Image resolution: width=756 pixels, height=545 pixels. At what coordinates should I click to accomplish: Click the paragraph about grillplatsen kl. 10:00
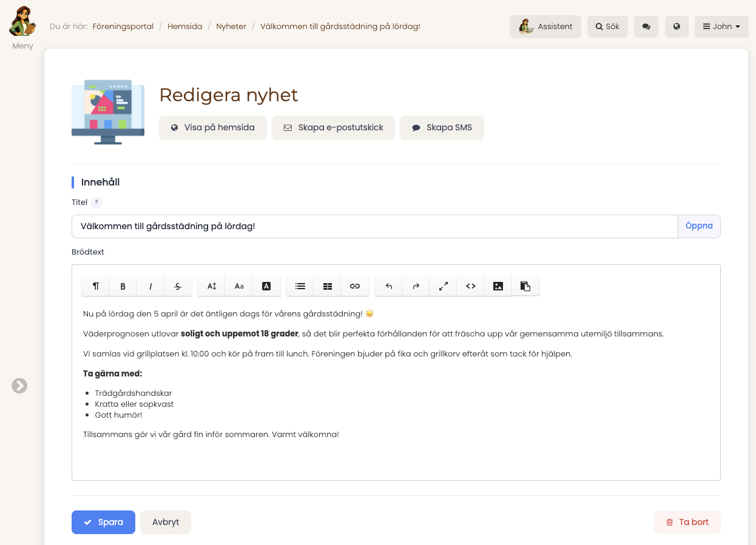[x=328, y=353]
